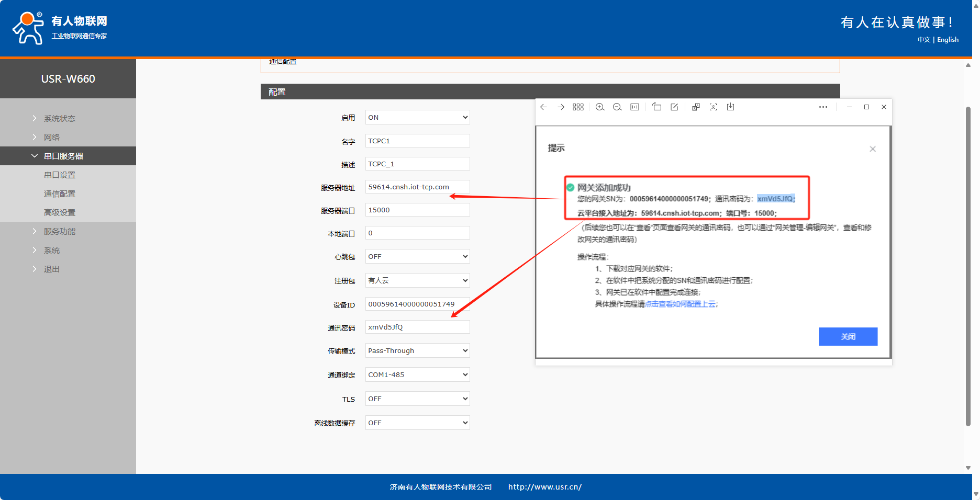The width and height of the screenshot is (980, 500).
Task: Click the zoom in magnifier icon
Action: coord(600,107)
